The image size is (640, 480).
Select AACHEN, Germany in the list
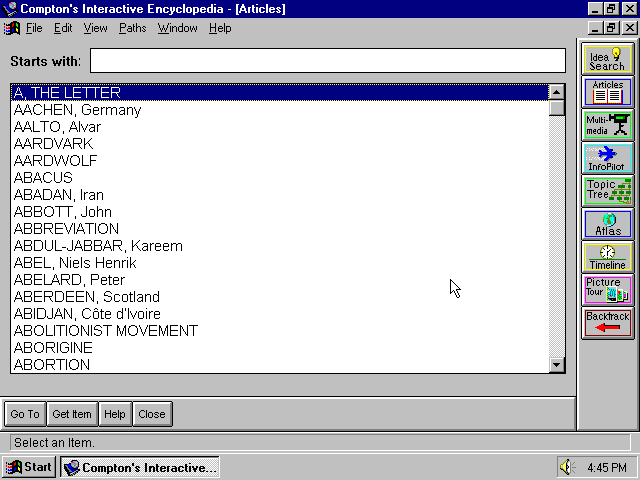pyautogui.click(x=280, y=110)
